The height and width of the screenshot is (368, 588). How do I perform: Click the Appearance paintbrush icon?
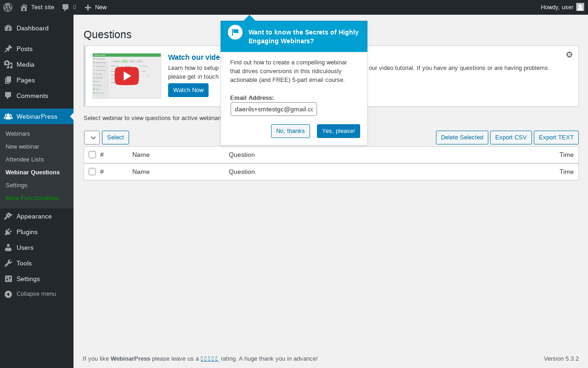tap(8, 216)
